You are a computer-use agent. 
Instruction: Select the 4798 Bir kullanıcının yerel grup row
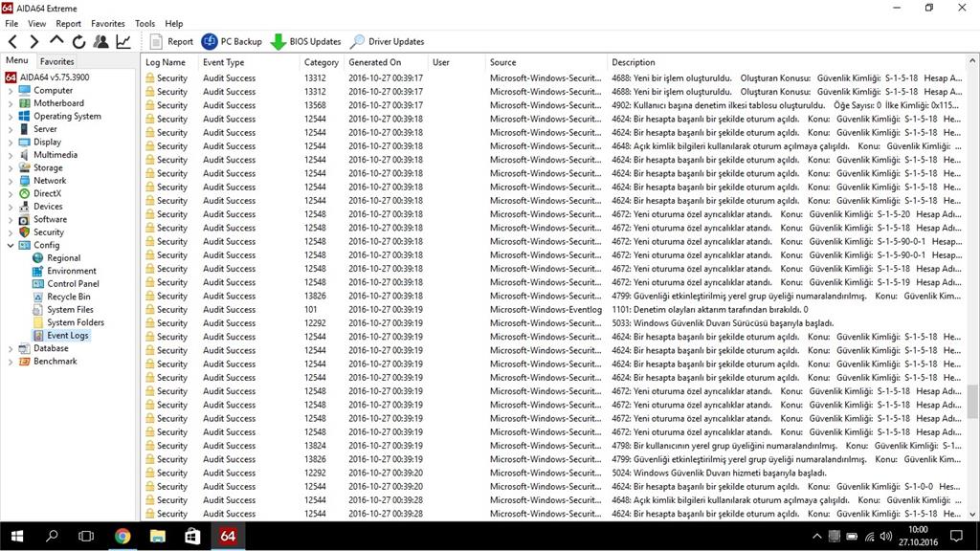(x=554, y=446)
